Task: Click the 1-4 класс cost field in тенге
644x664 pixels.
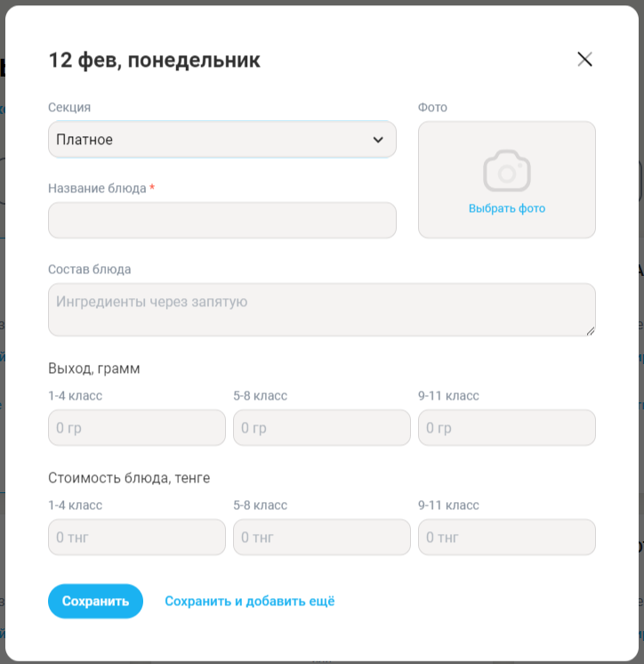Action: [136, 538]
